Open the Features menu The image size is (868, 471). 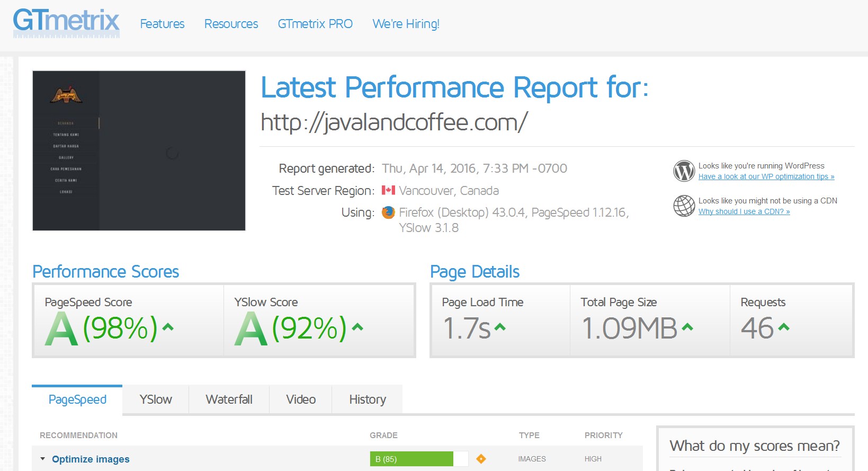point(162,24)
